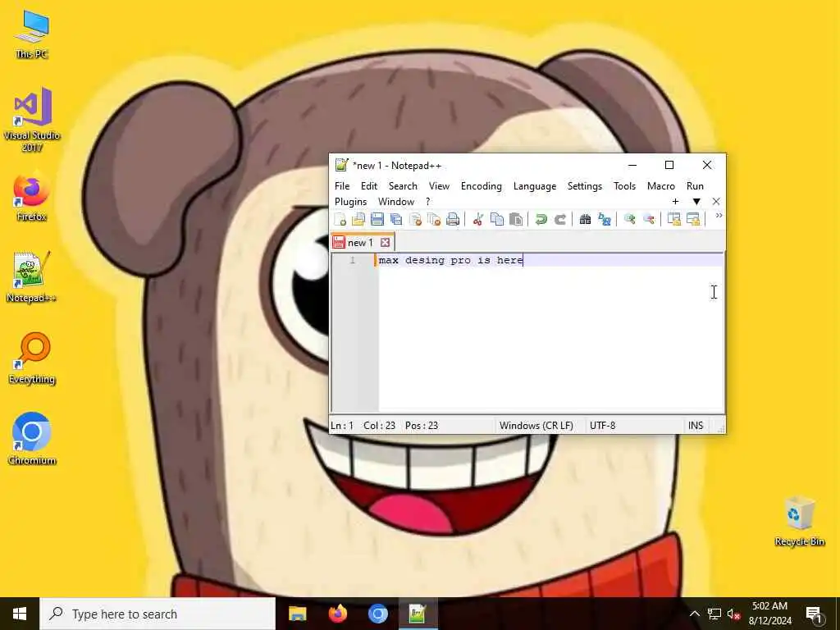This screenshot has width=840, height=630.
Task: Open the Language menu
Action: (535, 186)
